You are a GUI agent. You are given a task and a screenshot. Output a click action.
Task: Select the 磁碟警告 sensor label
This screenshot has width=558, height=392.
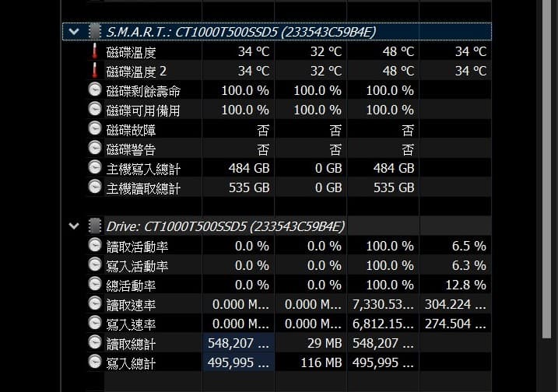point(131,150)
